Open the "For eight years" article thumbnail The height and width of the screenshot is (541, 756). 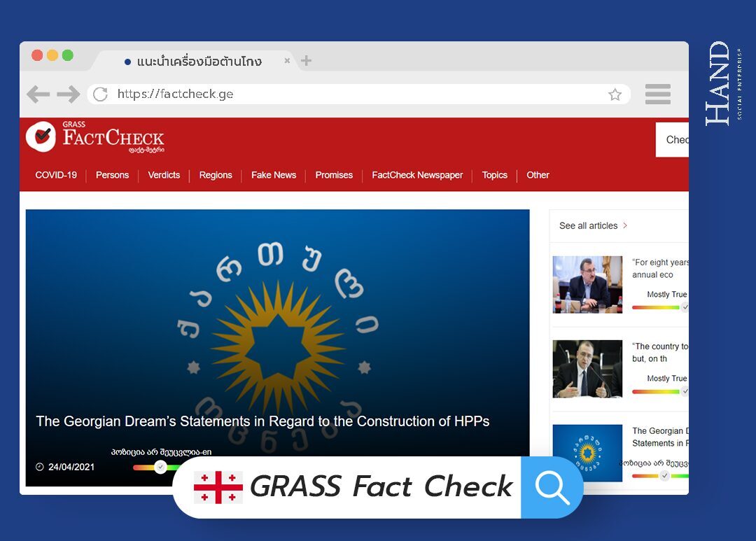point(587,284)
